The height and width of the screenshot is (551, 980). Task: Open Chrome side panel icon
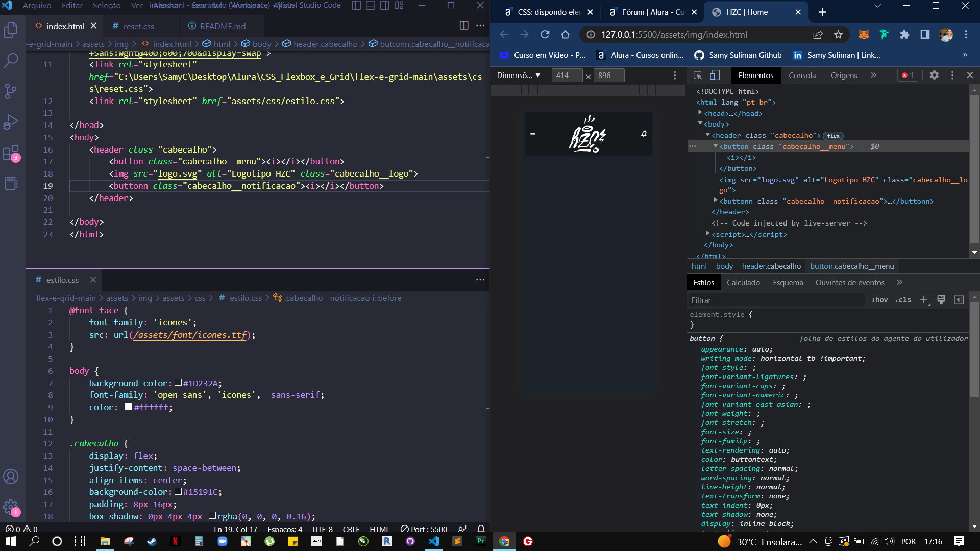point(925,34)
